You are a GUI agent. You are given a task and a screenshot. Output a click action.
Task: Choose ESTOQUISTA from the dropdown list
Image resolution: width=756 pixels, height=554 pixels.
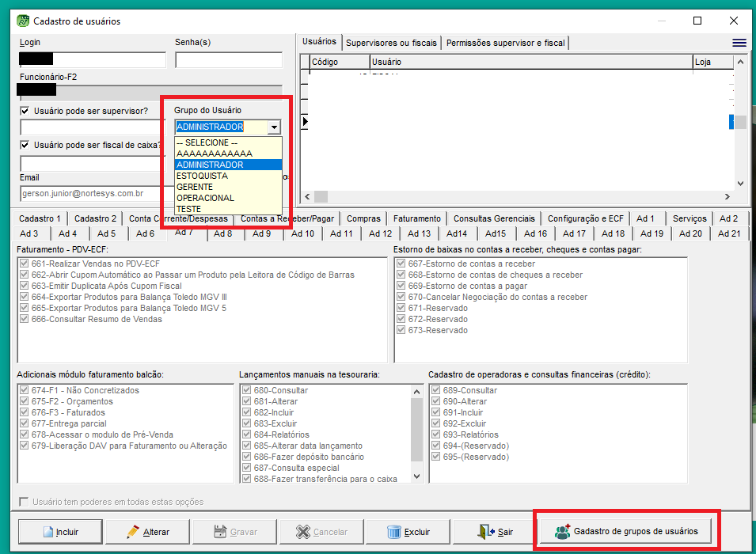click(202, 176)
